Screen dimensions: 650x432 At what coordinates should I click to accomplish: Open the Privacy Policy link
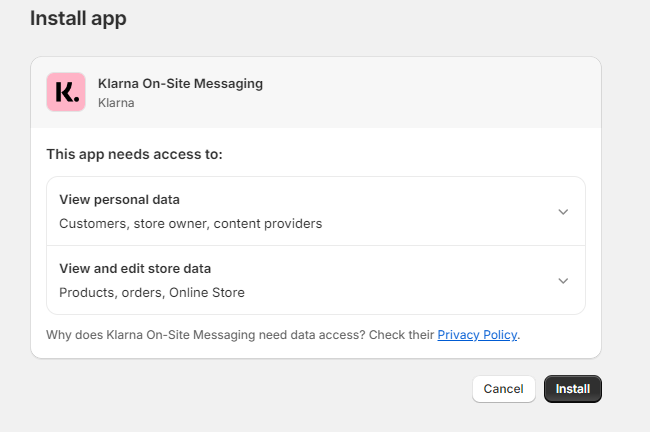pos(477,335)
